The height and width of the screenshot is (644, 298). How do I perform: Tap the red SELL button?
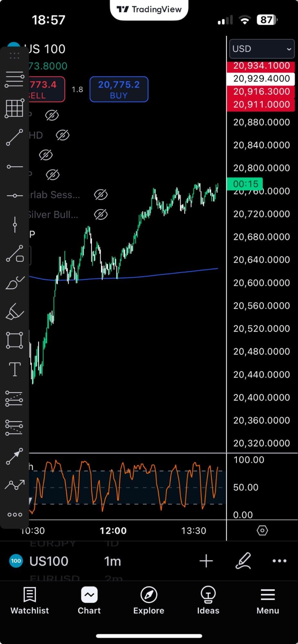coord(47,89)
